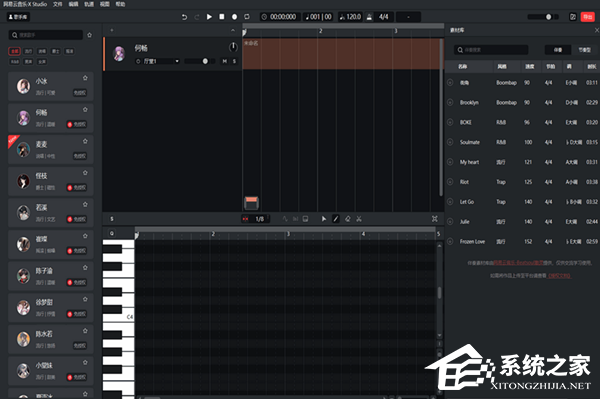Select the R&B singer filter tag
Image resolution: width=600 pixels, height=399 pixels.
[x=15, y=61]
